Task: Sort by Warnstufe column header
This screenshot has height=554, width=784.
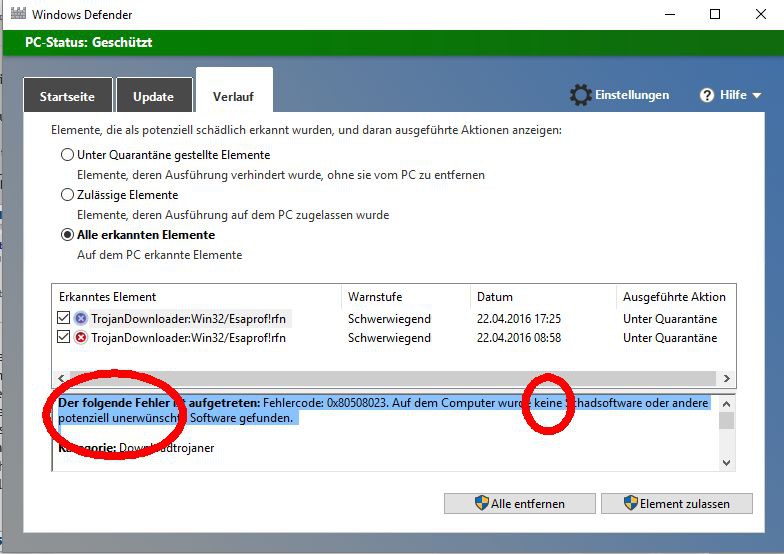Action: click(x=406, y=296)
